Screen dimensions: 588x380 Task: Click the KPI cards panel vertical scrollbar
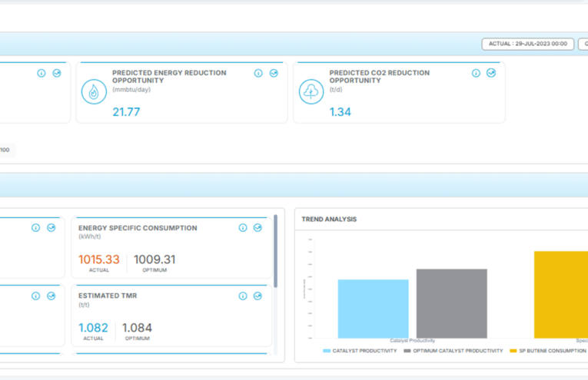276,251
